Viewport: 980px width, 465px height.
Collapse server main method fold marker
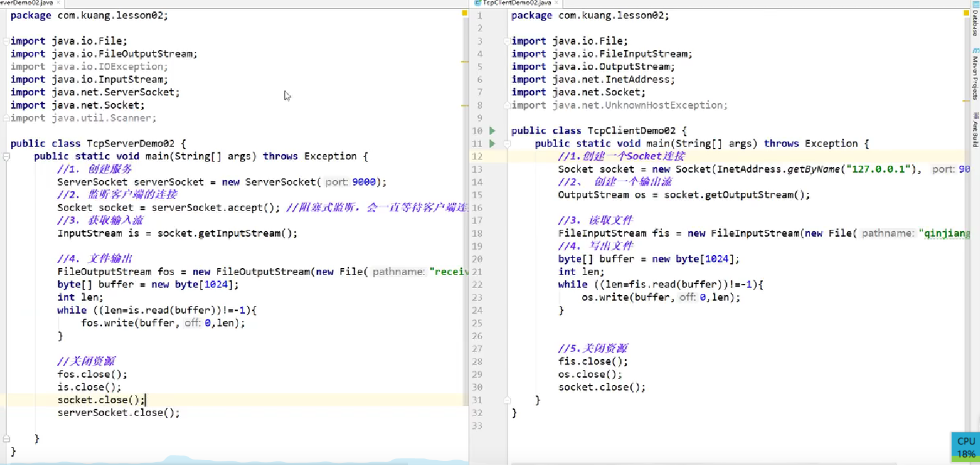(x=6, y=157)
